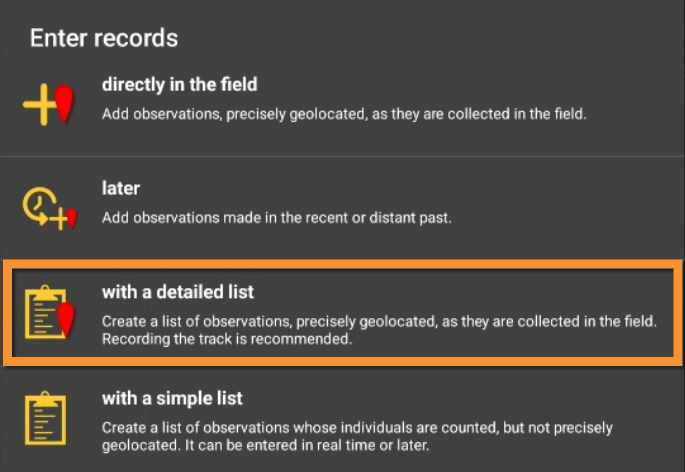The image size is (685, 472).
Task: Click the 'Enter records' heading
Action: point(104,39)
